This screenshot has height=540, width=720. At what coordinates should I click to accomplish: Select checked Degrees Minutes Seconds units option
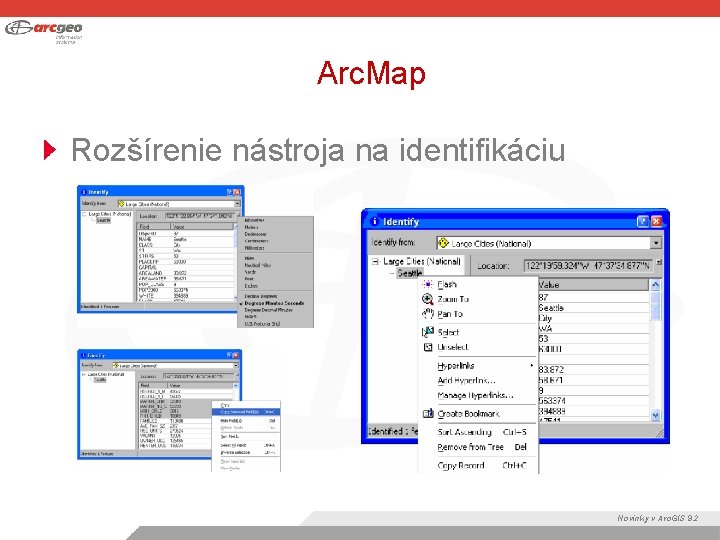pyautogui.click(x=274, y=303)
